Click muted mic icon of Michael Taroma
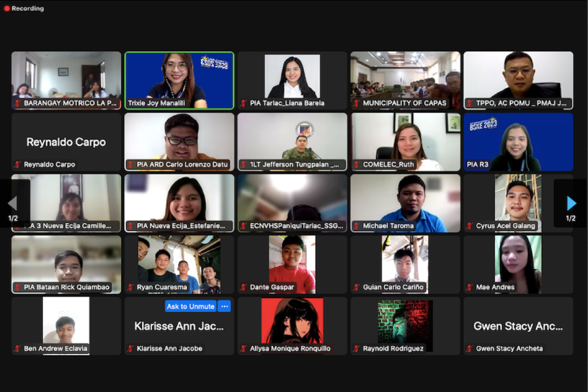 [356, 226]
